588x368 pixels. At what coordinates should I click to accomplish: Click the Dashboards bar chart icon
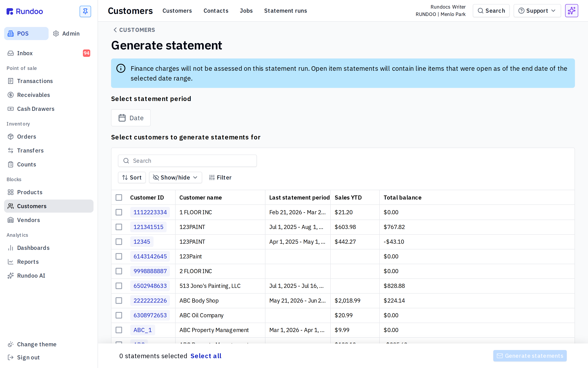[11, 248]
